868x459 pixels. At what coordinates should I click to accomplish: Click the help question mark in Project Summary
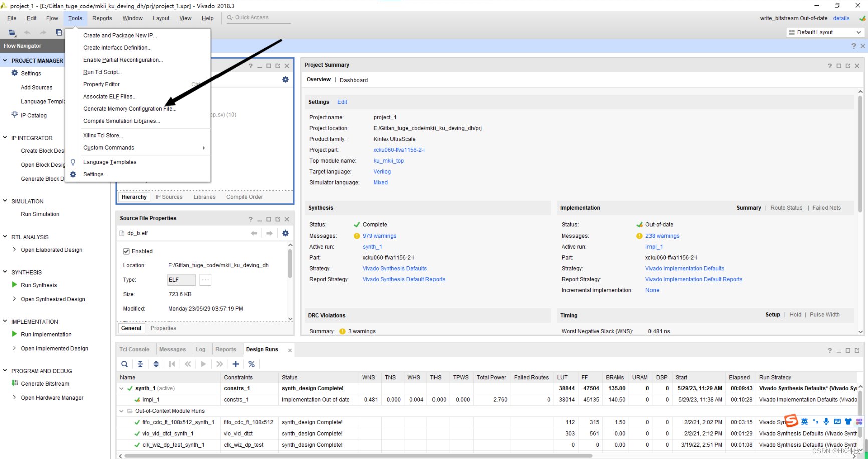coord(830,66)
